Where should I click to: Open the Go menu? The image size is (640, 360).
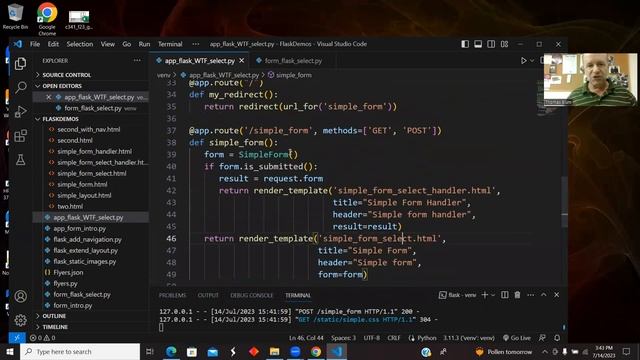pyautogui.click(x=127, y=44)
